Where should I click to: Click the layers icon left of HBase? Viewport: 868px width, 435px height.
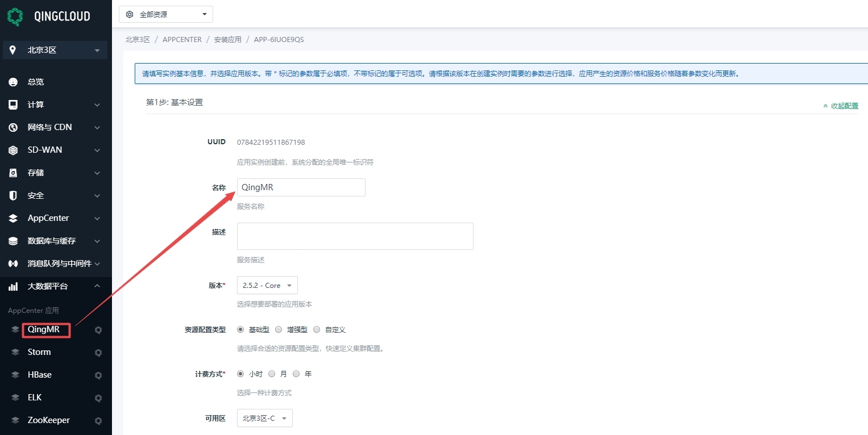15,375
